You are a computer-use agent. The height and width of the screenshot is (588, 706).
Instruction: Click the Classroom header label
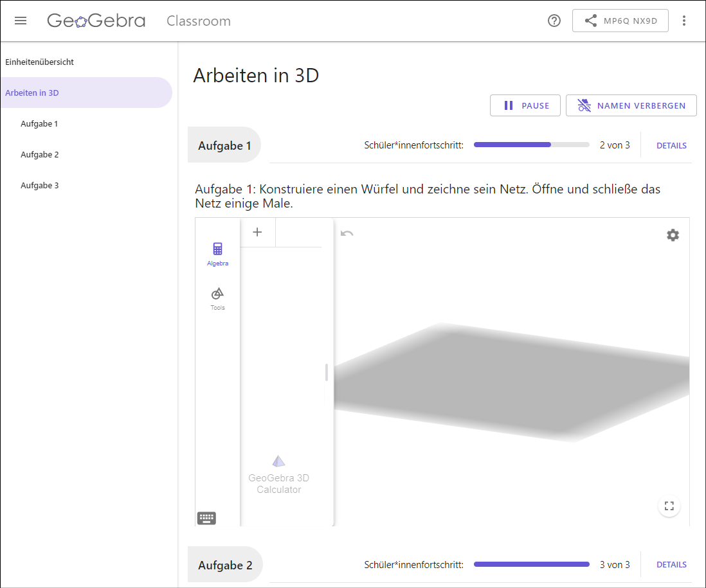(x=199, y=21)
